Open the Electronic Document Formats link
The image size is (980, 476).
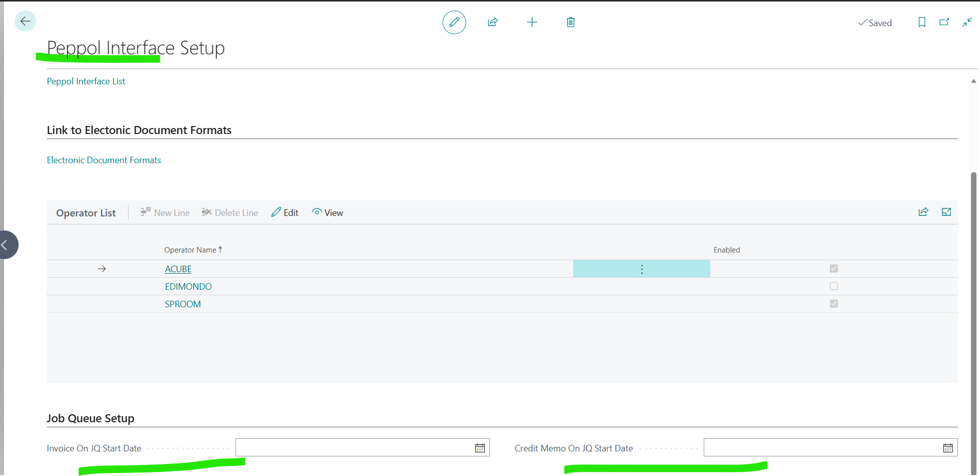coord(104,160)
